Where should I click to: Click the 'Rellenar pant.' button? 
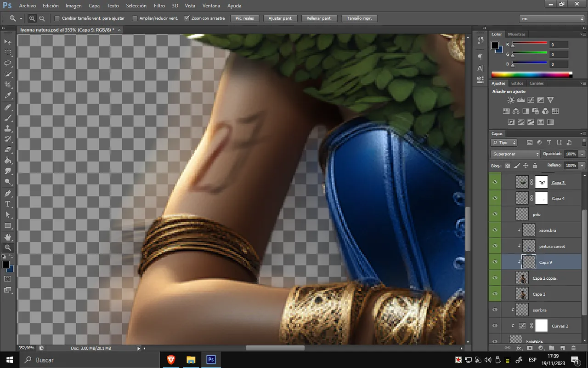[x=319, y=18]
